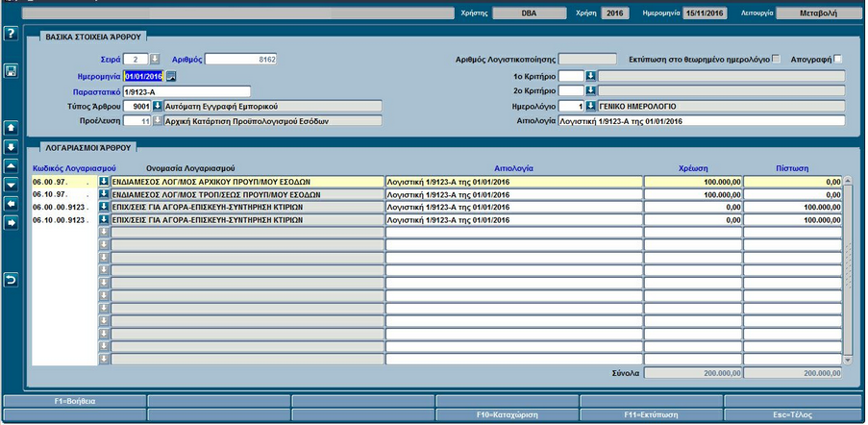The image size is (868, 425).
Task: Go to last record with down arrow icon
Action: pyautogui.click(x=12, y=147)
